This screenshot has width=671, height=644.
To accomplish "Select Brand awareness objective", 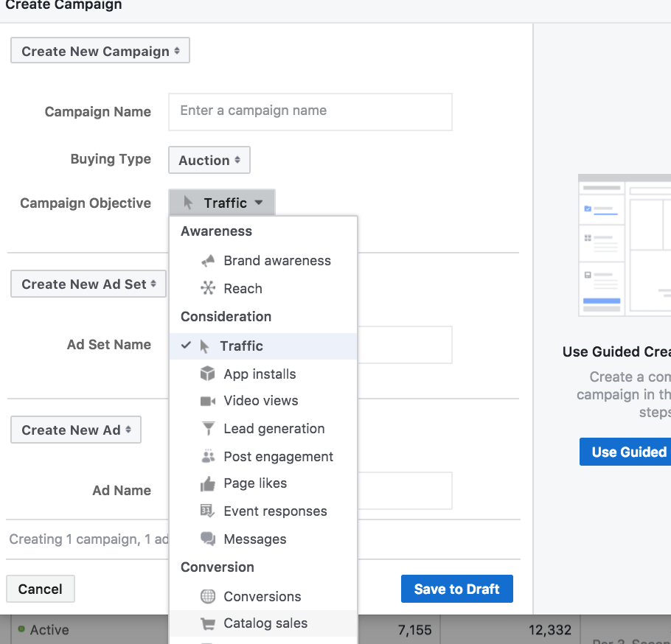I will coord(263,260).
